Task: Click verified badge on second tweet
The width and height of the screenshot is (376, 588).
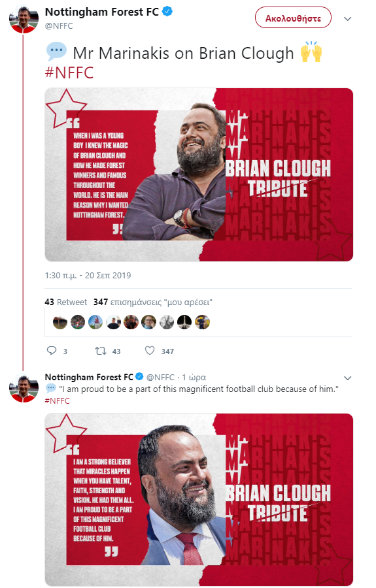Action: tap(139, 376)
